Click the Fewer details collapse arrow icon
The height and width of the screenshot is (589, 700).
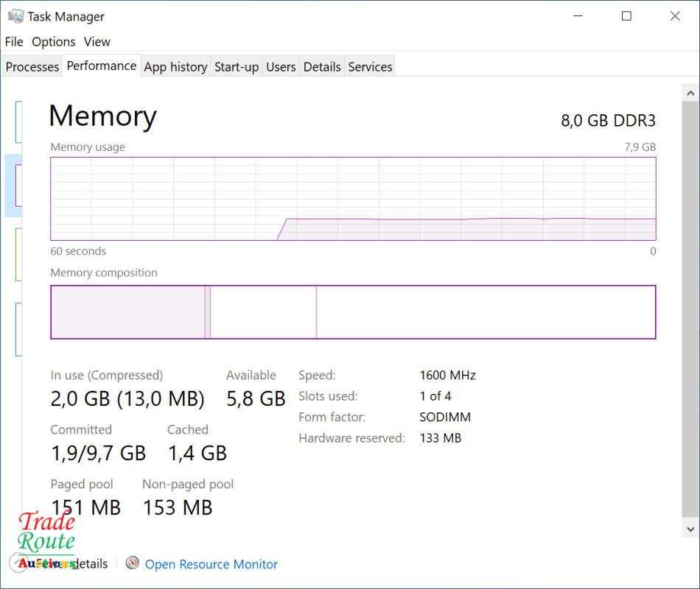point(16,563)
